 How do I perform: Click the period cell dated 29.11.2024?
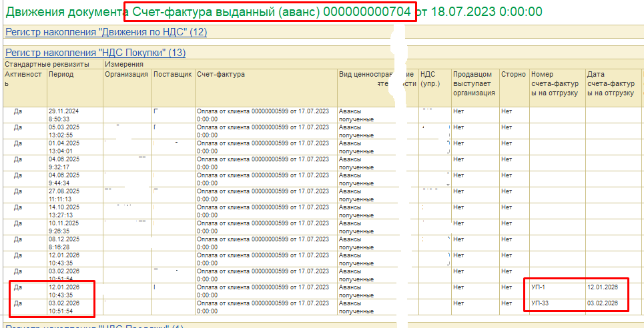tap(75, 114)
